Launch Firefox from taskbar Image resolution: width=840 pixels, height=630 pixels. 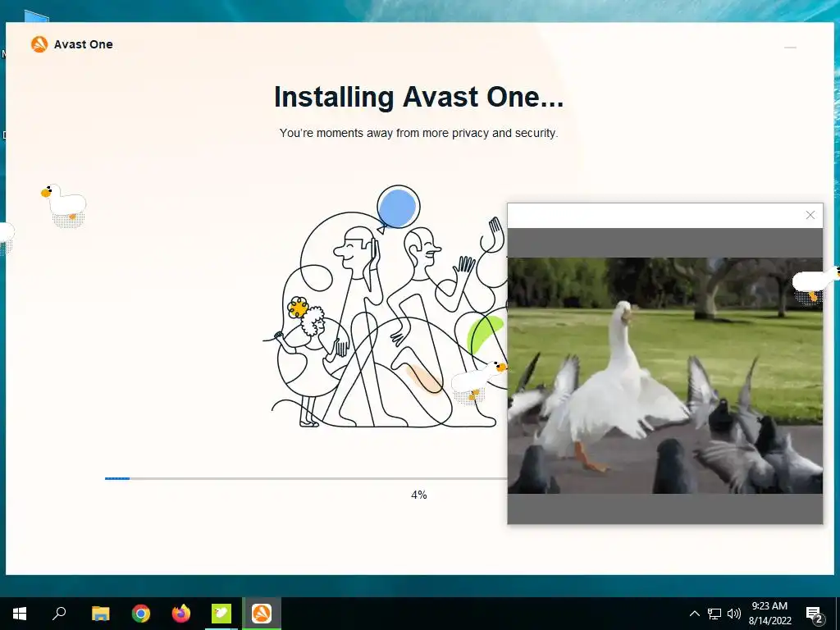(181, 614)
